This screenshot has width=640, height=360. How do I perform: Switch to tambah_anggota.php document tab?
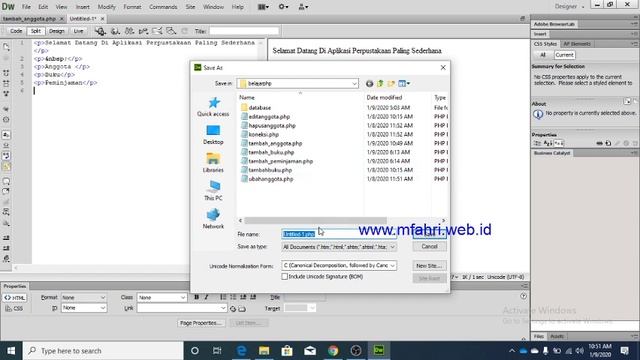point(29,19)
